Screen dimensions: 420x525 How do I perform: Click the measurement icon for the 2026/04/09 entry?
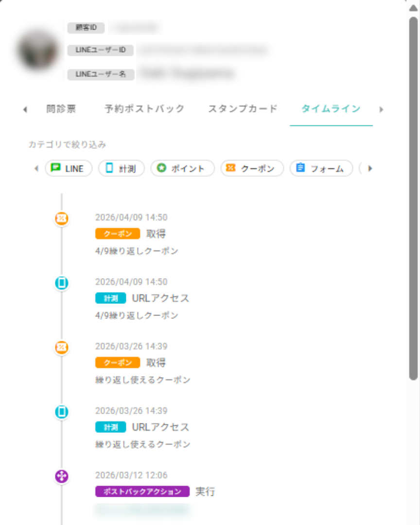coord(62,283)
